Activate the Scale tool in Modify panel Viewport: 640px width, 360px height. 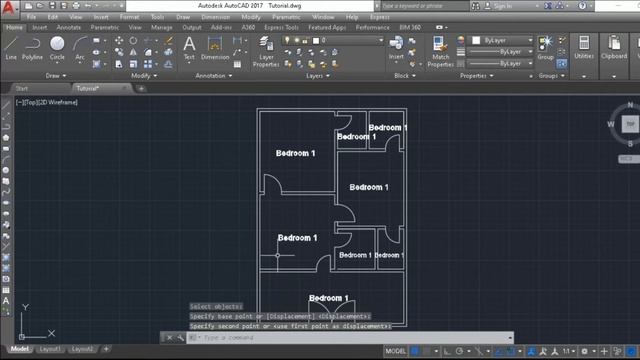[133, 64]
